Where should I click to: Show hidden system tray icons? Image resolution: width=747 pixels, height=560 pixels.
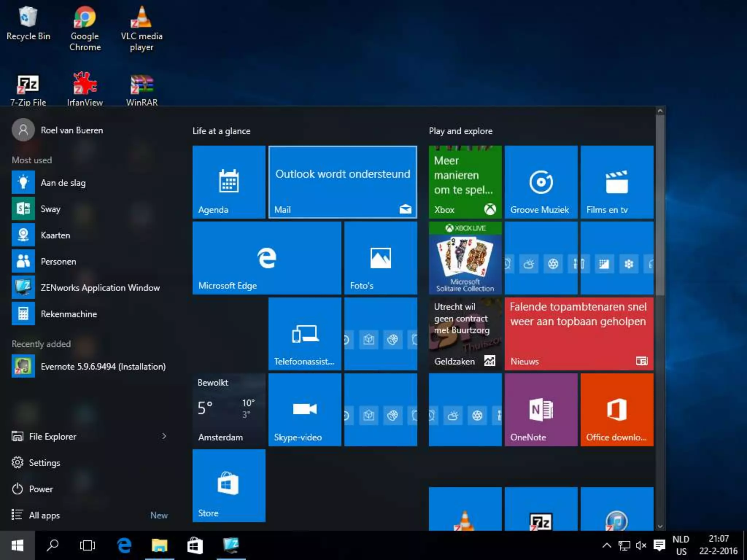(x=607, y=545)
